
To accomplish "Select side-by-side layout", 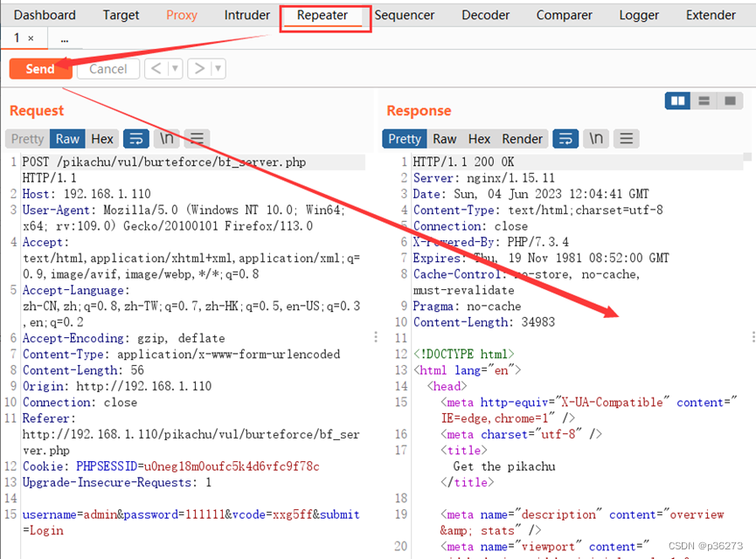I will 678,100.
